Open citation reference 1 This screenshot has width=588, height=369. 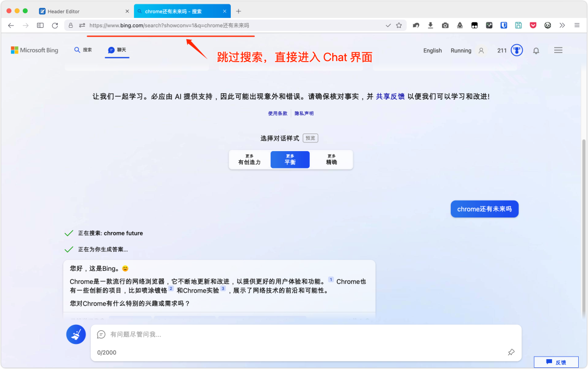click(331, 280)
